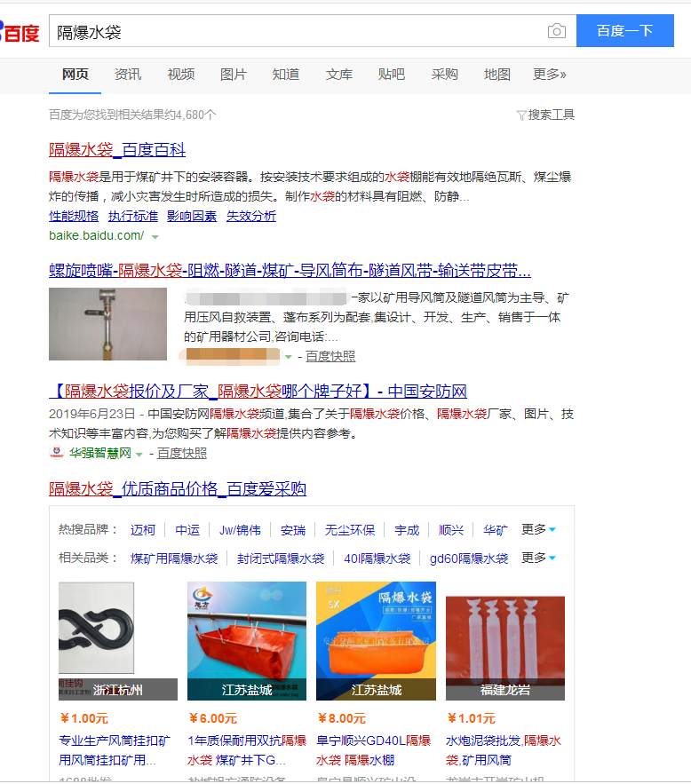Select the gd60隔爆水袋 category
The height and width of the screenshot is (784, 691).
coord(469,558)
